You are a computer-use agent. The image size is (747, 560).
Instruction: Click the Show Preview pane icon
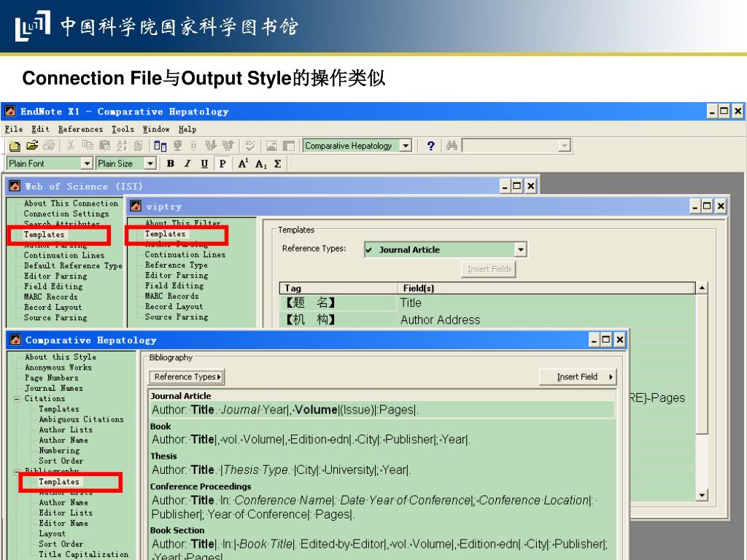pos(289,146)
